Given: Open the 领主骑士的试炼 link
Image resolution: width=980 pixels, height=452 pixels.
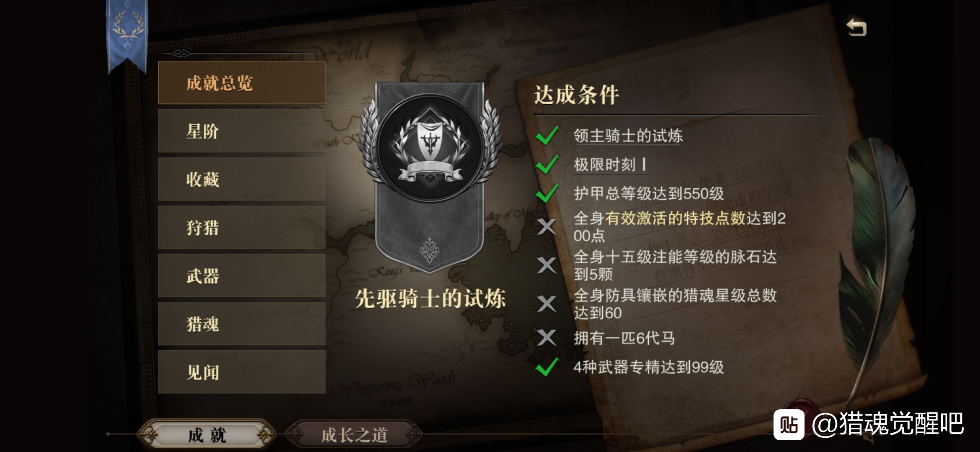Looking at the screenshot, I should click(x=628, y=136).
